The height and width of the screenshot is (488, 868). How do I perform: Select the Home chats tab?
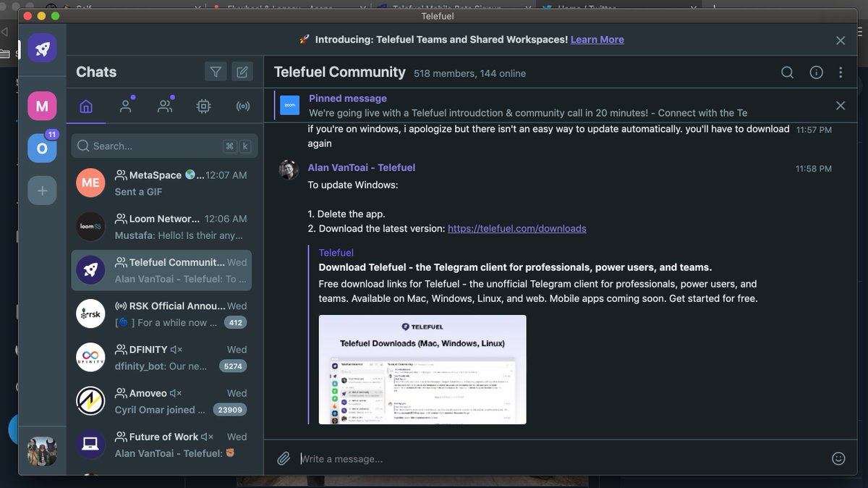coord(86,106)
